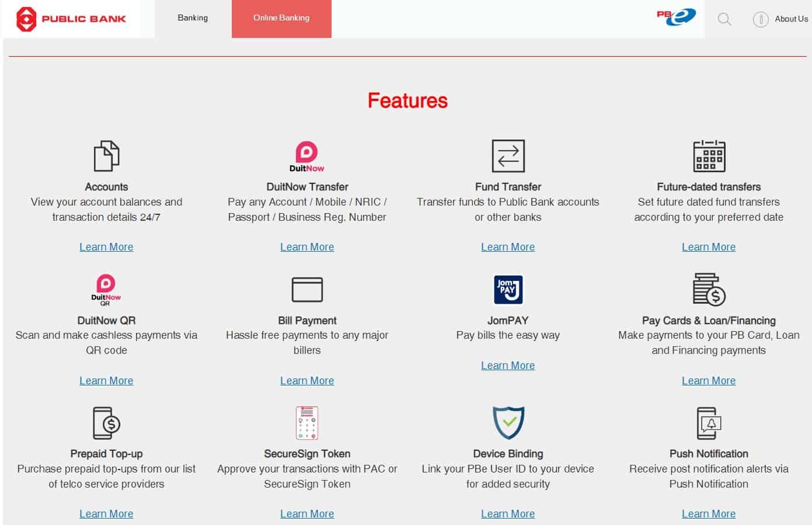Open the Banking tab
Image resolution: width=812 pixels, height=525 pixels.
(193, 18)
